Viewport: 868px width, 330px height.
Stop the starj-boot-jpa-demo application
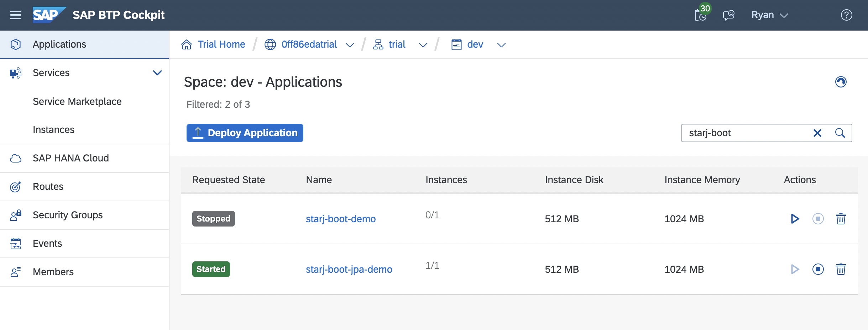(x=818, y=269)
